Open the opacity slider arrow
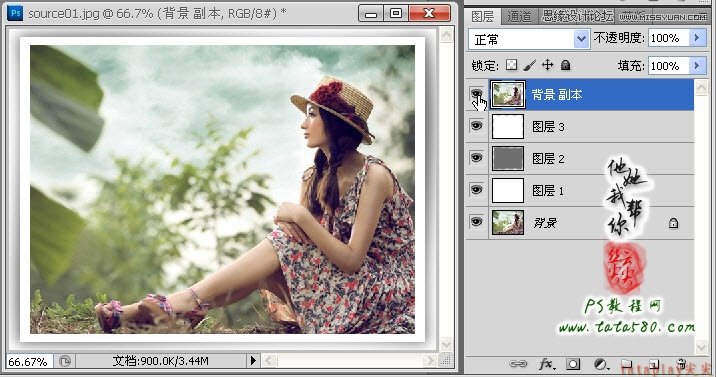 click(697, 38)
